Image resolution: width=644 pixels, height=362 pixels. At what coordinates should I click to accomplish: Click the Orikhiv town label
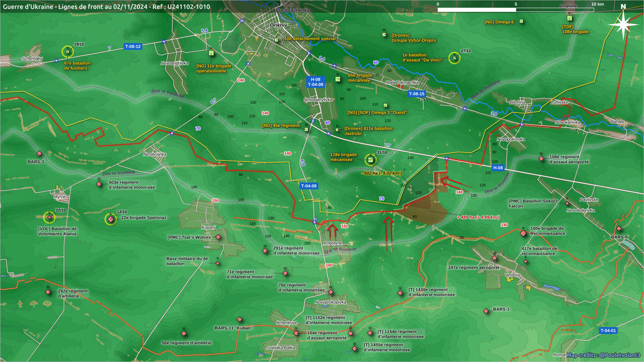(x=278, y=25)
